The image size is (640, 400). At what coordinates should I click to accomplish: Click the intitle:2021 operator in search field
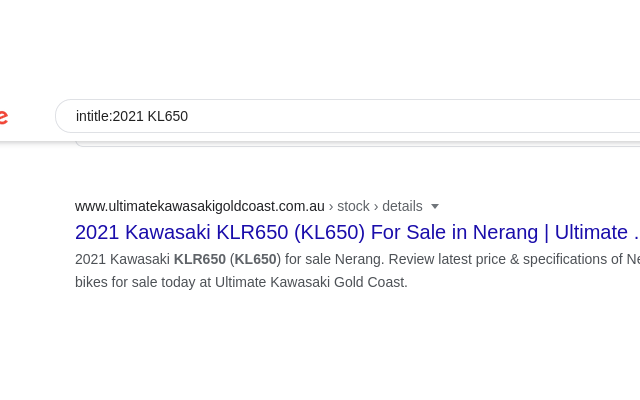109,116
